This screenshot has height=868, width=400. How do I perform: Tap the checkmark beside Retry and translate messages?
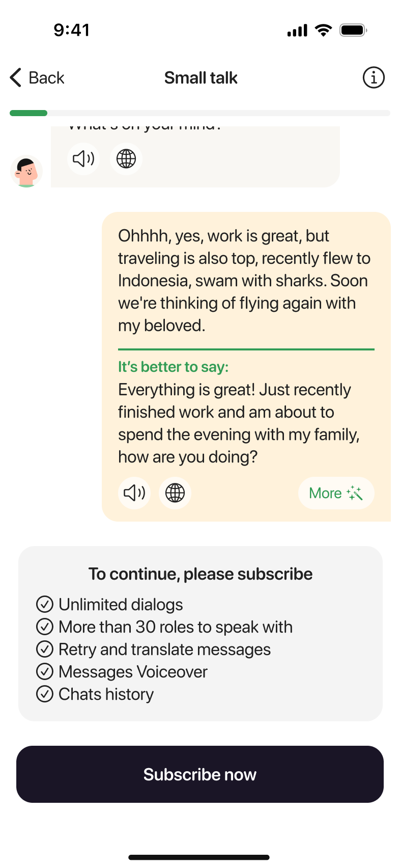(45, 649)
